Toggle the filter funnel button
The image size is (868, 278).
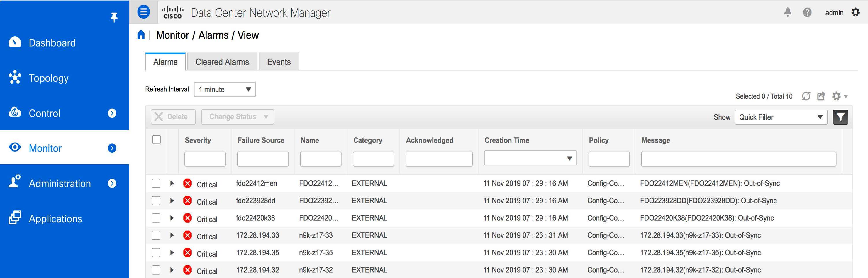pyautogui.click(x=840, y=117)
